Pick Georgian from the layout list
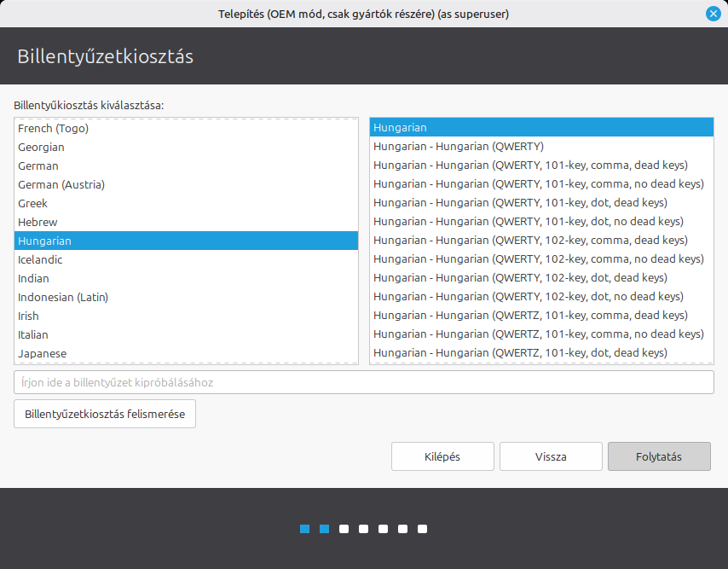This screenshot has width=728, height=569. (x=41, y=147)
